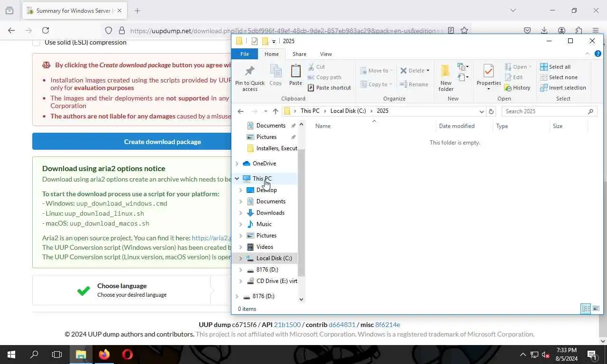Open Task View on taskbar
607x364 pixels.
point(57,355)
